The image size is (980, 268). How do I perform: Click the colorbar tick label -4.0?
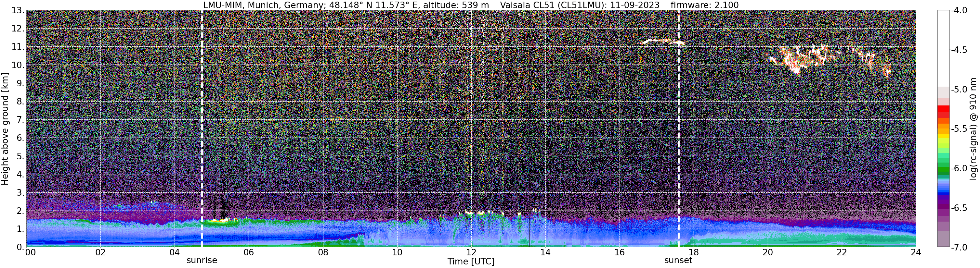(x=959, y=11)
